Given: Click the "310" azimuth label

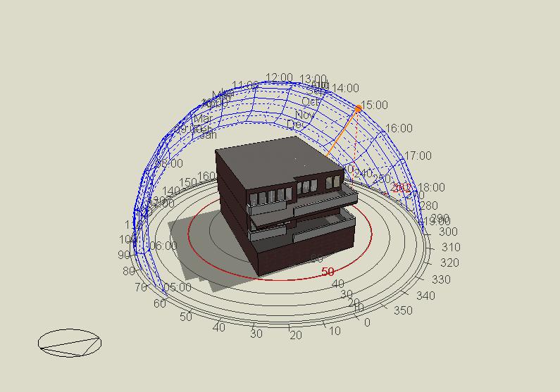Looking at the screenshot, I should 451,247.
